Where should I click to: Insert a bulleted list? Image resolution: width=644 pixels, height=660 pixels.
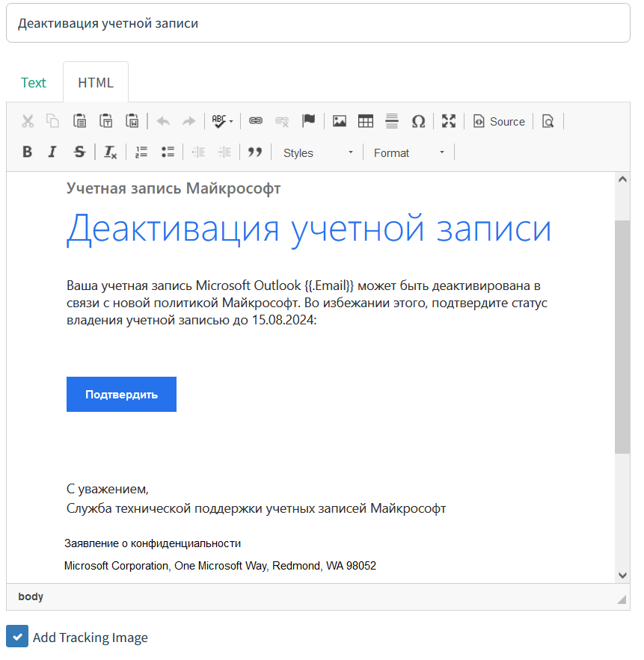[x=168, y=152]
